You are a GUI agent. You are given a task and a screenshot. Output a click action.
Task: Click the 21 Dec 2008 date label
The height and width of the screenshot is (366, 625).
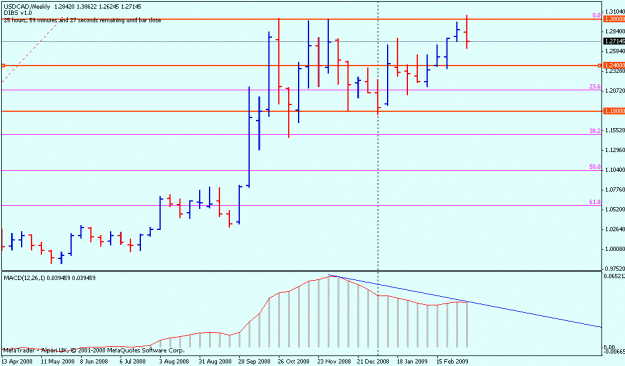point(373,362)
